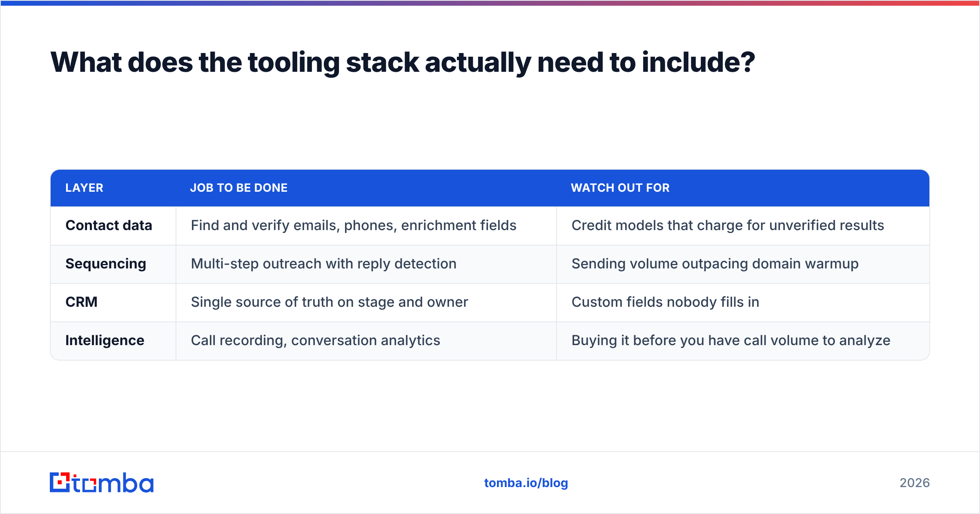The height and width of the screenshot is (514, 980).
Task: Click 'Credit models that charge for unverified results'
Action: [728, 225]
